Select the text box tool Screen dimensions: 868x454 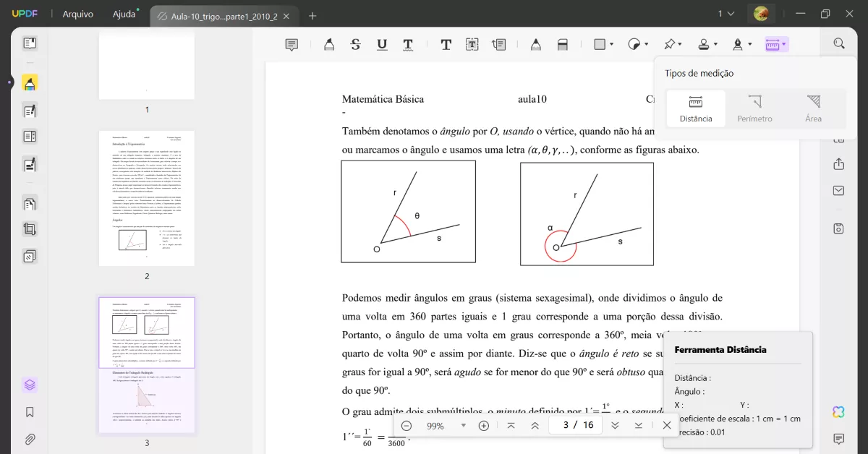(472, 44)
